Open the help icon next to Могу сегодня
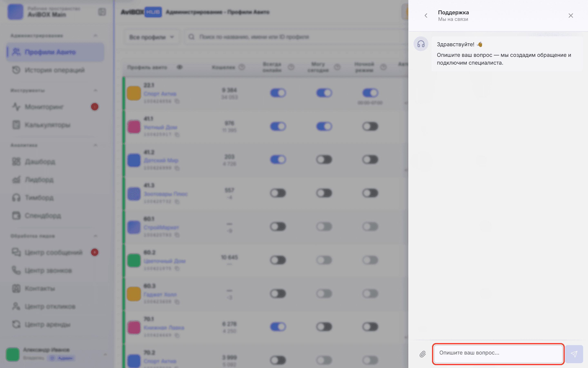588x368 pixels. tap(337, 67)
